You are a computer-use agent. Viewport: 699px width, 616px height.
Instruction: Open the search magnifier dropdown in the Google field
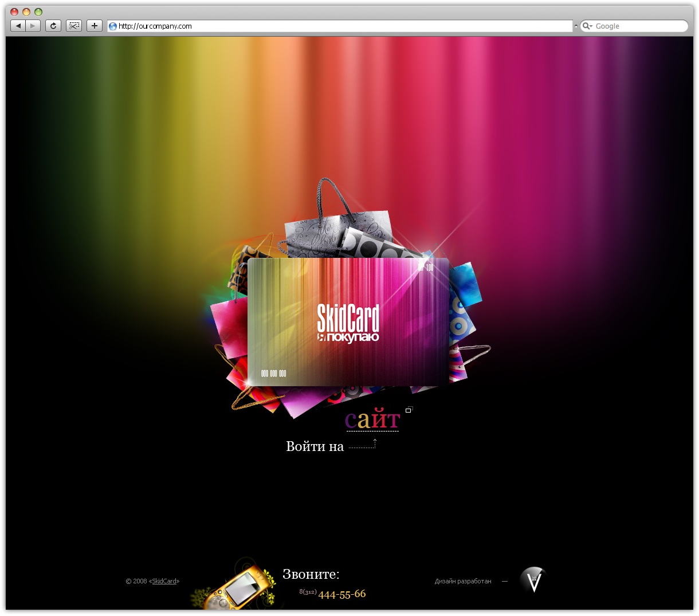(587, 26)
